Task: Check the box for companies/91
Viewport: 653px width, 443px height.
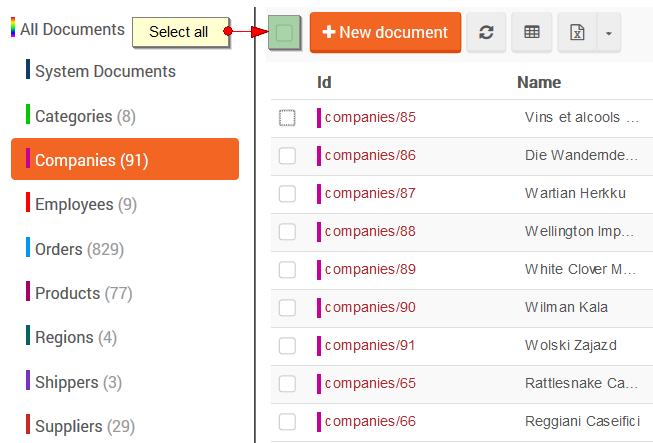Action: pos(287,346)
